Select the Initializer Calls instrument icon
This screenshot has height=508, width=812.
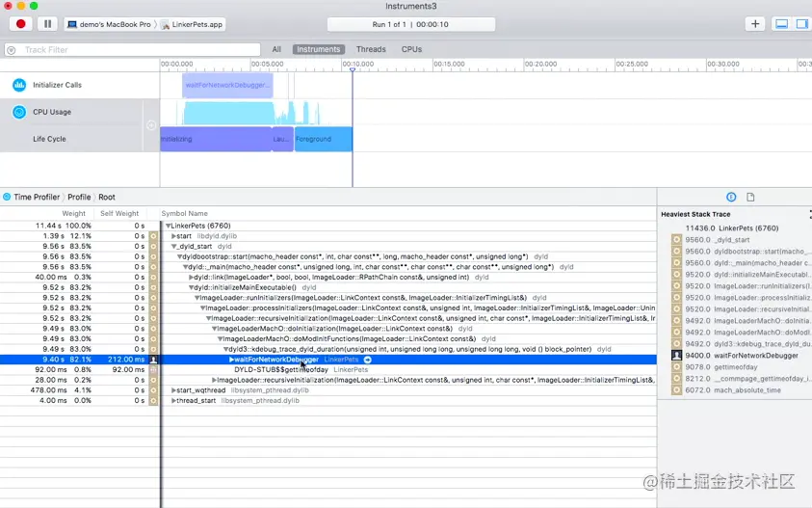pos(19,85)
